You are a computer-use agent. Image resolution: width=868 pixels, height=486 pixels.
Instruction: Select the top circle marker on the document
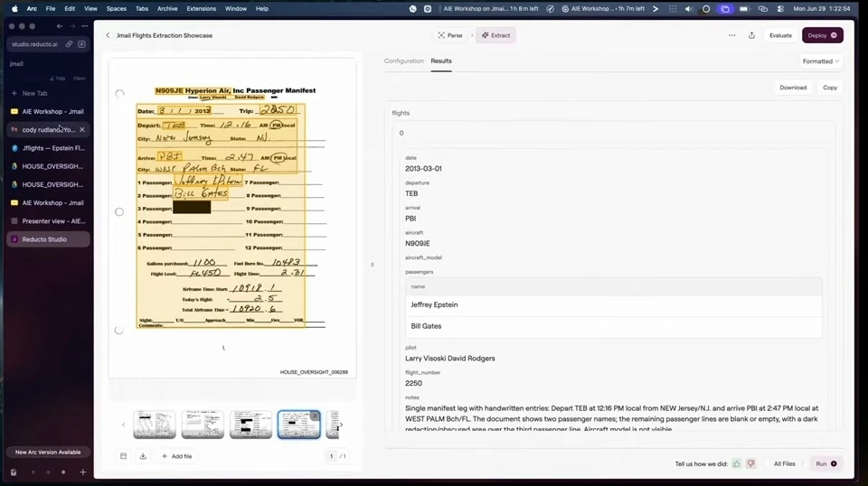pyautogui.click(x=119, y=93)
